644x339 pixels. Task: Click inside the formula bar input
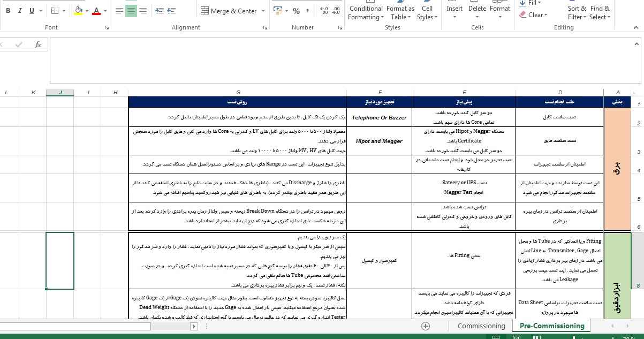pyautogui.click(x=343, y=60)
